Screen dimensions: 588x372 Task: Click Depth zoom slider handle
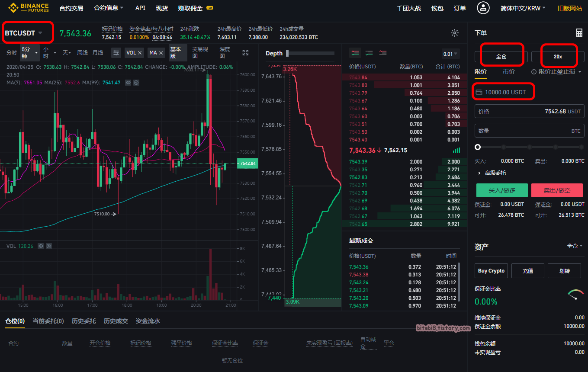point(287,53)
